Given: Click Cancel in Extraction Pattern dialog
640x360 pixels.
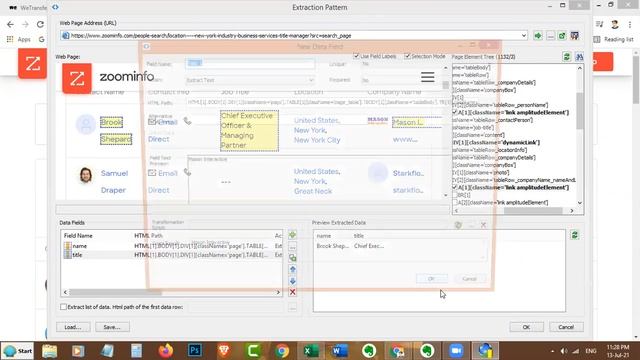Looking at the screenshot, I should [x=566, y=327].
